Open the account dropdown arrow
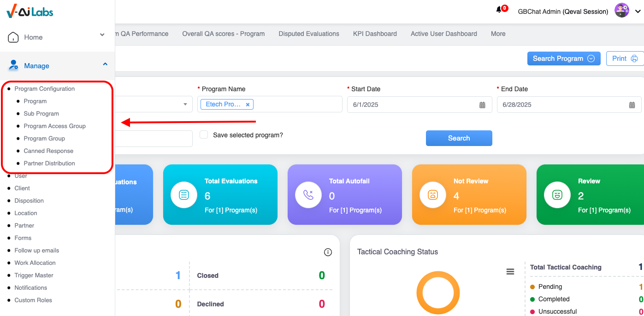The image size is (644, 316). (x=638, y=12)
